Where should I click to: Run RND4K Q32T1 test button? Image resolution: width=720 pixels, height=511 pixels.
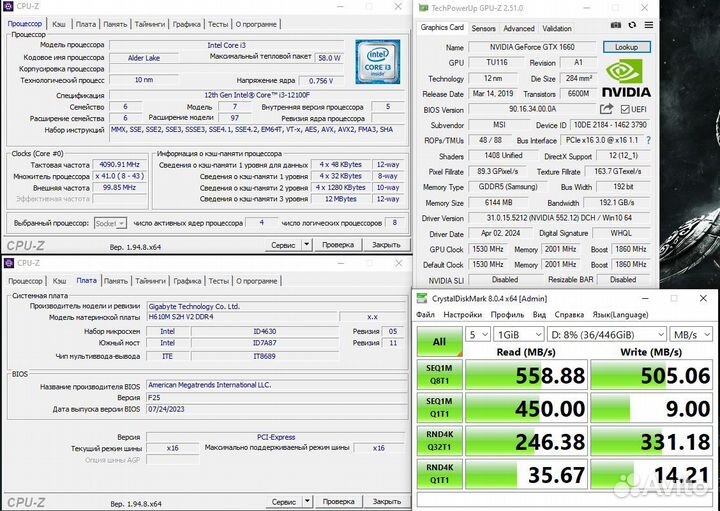(x=439, y=440)
